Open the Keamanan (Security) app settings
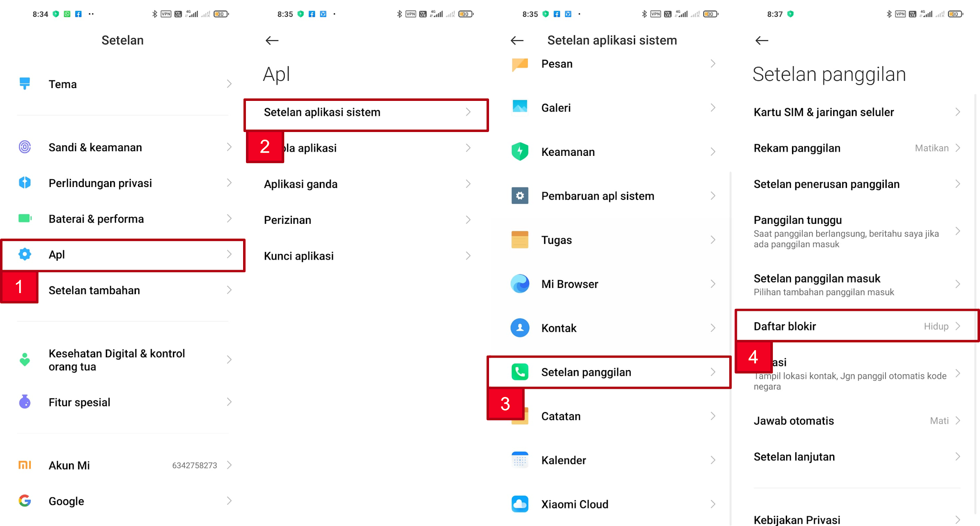Image resolution: width=980 pixels, height=526 pixels. pos(612,152)
